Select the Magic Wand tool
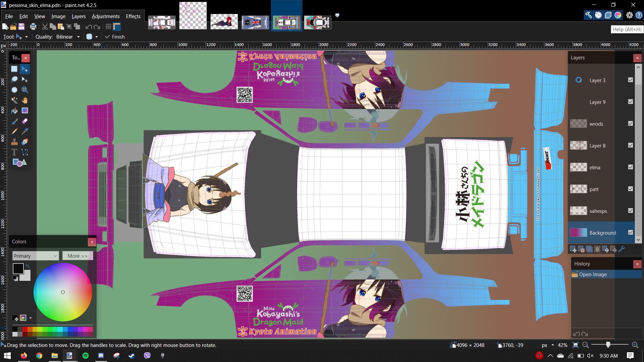 (14, 100)
